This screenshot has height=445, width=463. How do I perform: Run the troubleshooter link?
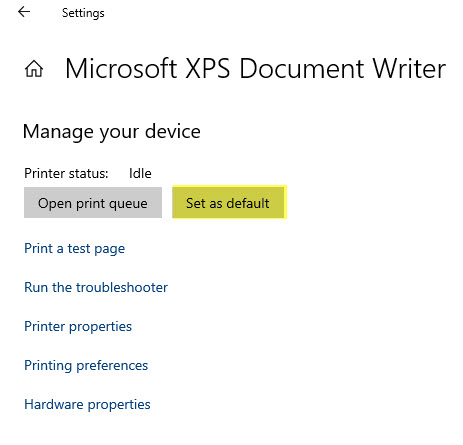click(96, 287)
